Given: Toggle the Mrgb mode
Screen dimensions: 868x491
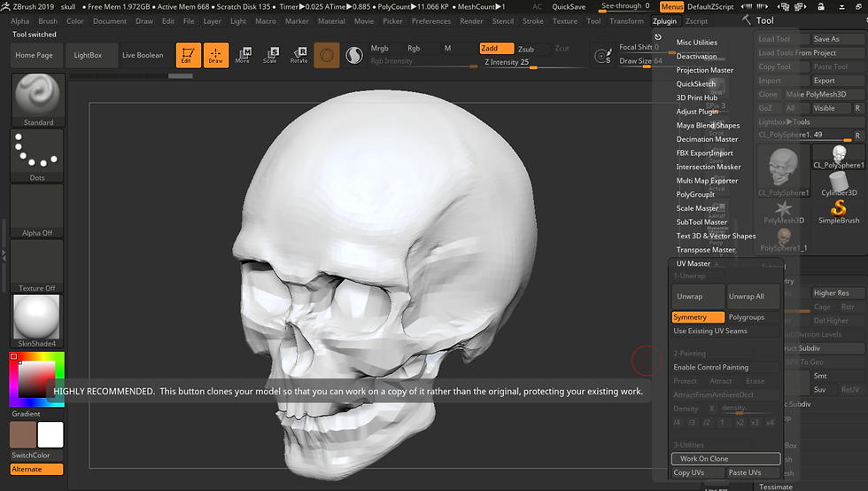Looking at the screenshot, I should click(x=380, y=48).
